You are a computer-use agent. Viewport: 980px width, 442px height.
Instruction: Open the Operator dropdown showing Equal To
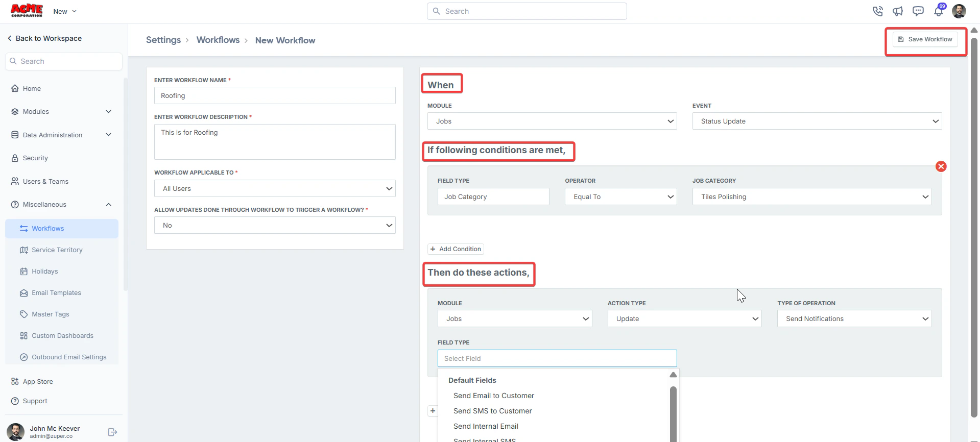[x=621, y=197]
